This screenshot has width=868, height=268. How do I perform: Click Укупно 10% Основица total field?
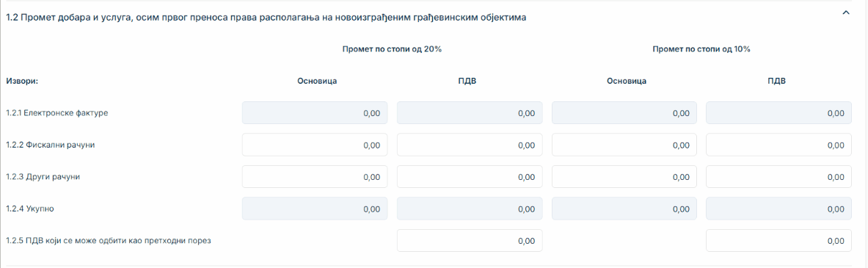coord(624,209)
